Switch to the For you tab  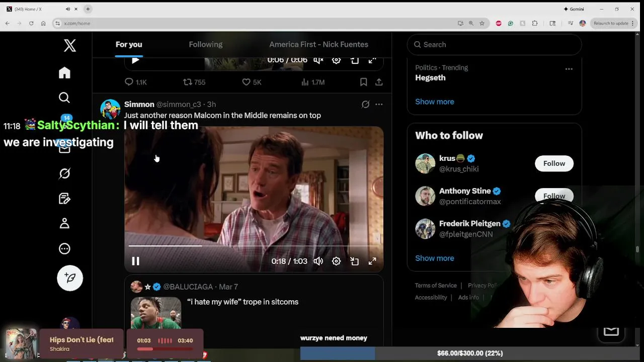point(129,44)
